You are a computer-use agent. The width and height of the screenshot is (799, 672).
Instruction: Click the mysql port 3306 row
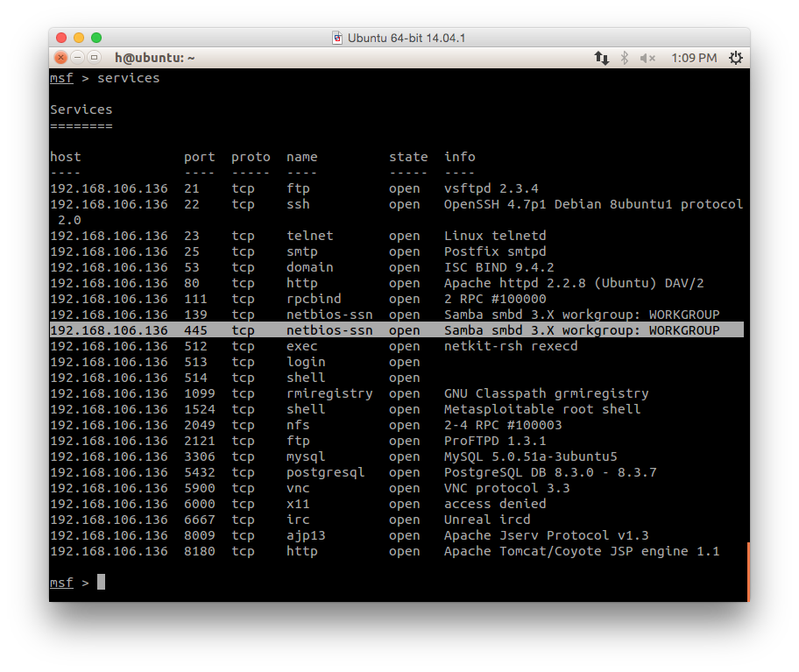click(334, 456)
